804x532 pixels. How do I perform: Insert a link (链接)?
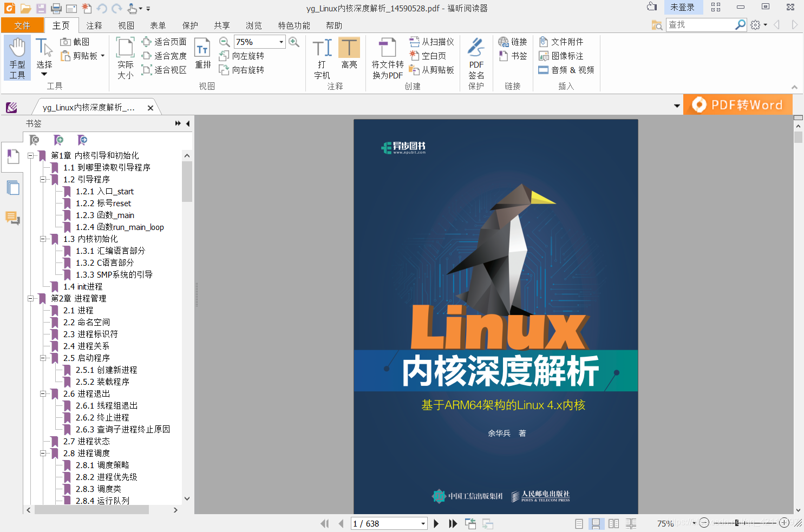coord(512,42)
